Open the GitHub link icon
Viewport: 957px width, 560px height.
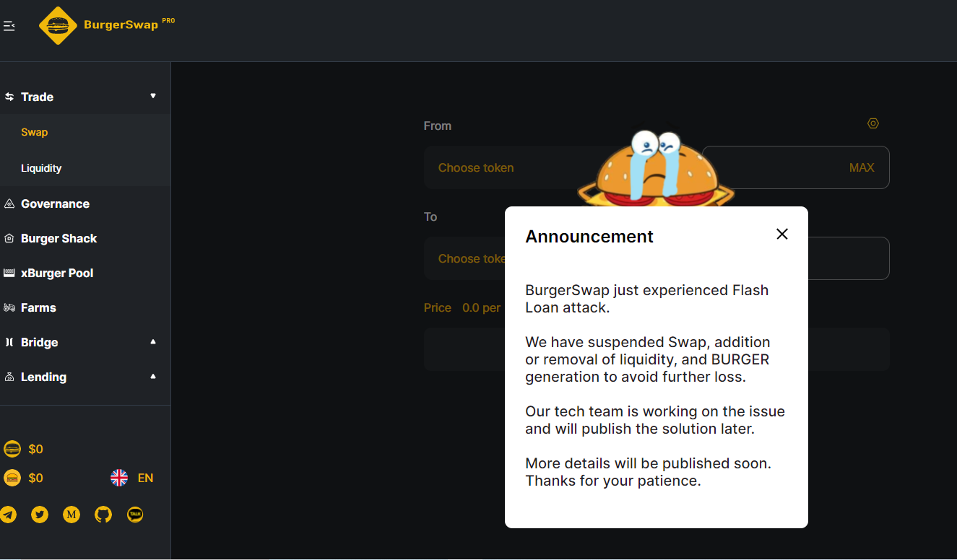click(103, 515)
